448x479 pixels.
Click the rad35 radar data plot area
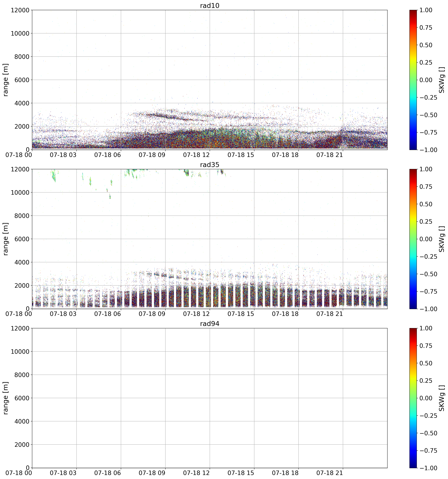pyautogui.click(x=210, y=239)
